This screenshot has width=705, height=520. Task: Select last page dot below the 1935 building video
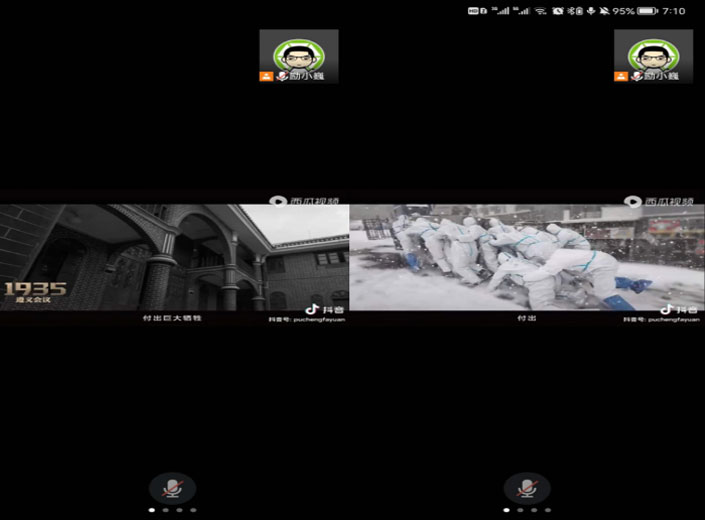(193, 510)
